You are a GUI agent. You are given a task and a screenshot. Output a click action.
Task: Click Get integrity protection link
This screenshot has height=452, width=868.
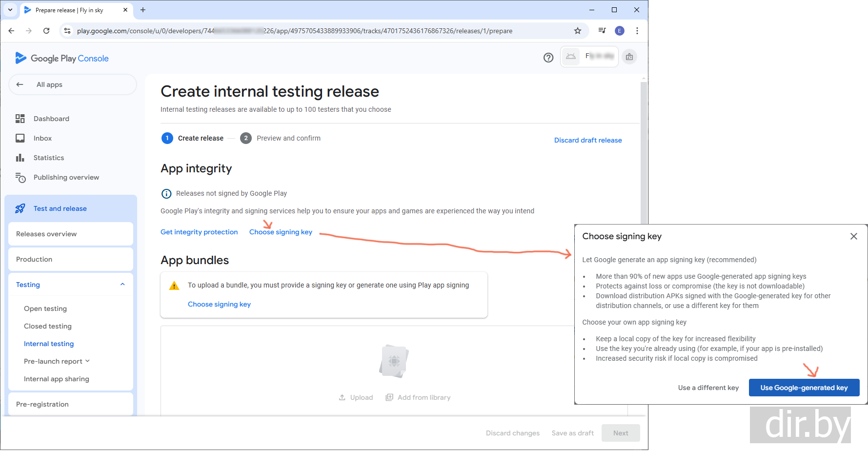point(199,232)
